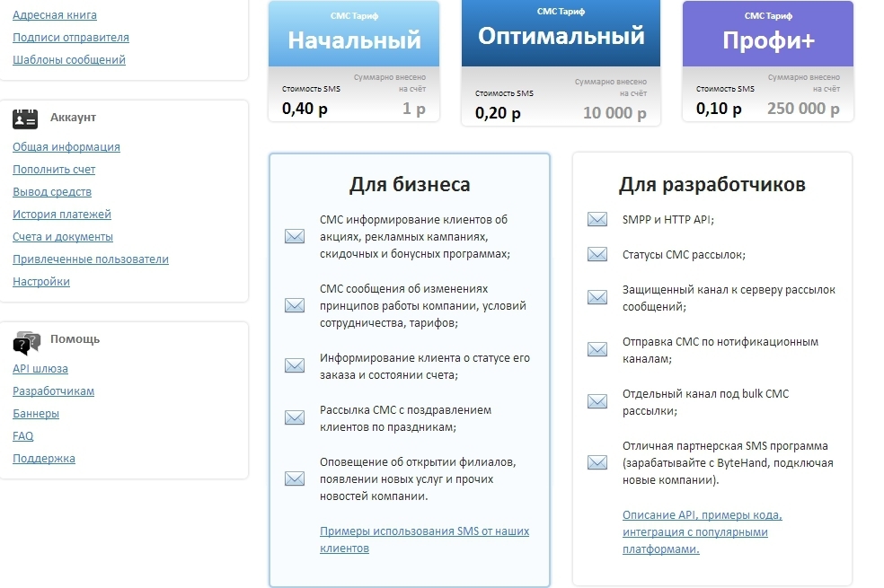This screenshot has height=588, width=884.
Task: Click the 0,40 р SMS price
Action: click(x=305, y=109)
